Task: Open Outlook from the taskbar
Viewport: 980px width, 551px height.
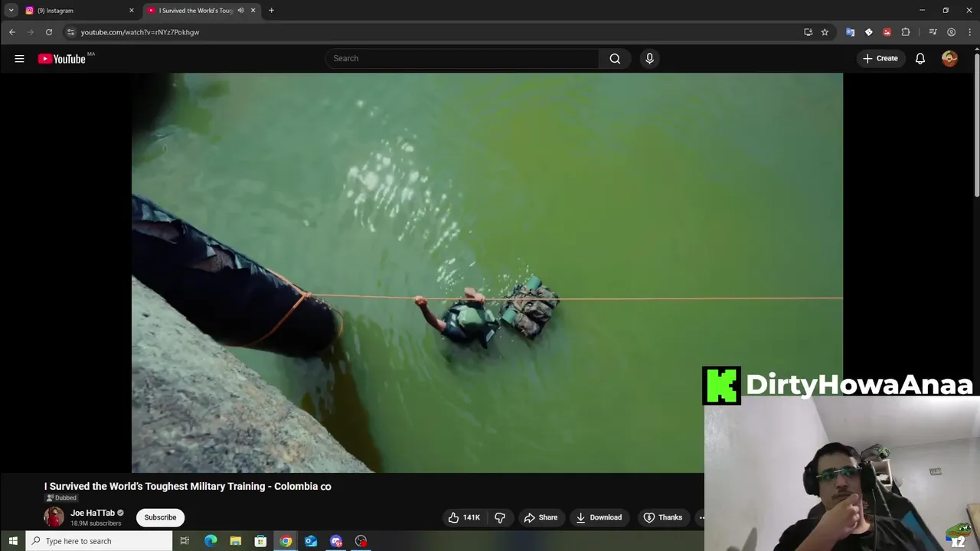Action: (311, 541)
